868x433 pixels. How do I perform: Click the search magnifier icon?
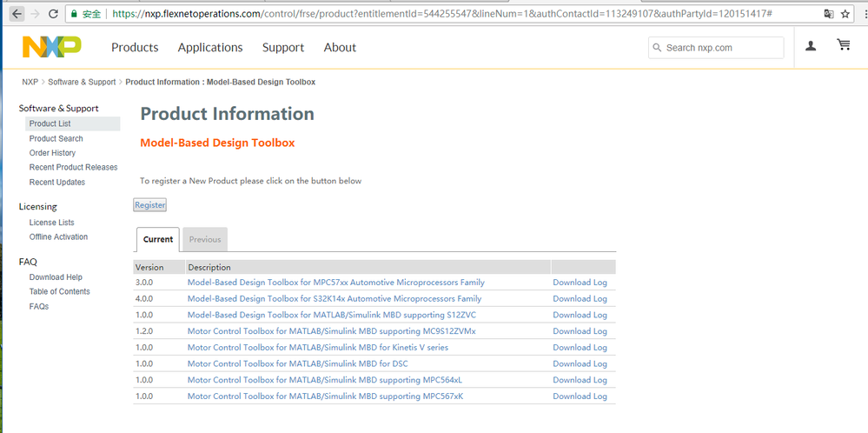tap(658, 48)
